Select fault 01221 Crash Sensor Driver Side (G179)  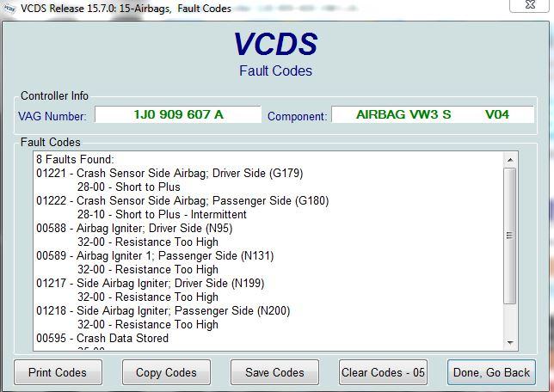click(169, 173)
